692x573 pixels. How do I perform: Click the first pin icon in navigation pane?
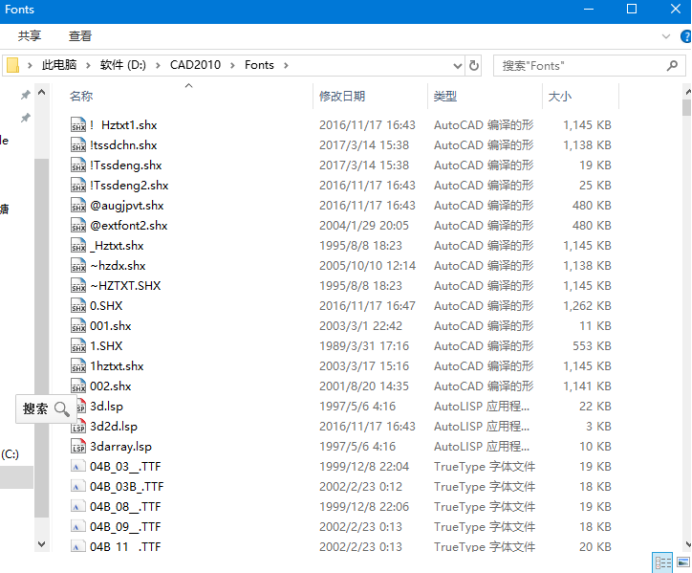(x=26, y=94)
